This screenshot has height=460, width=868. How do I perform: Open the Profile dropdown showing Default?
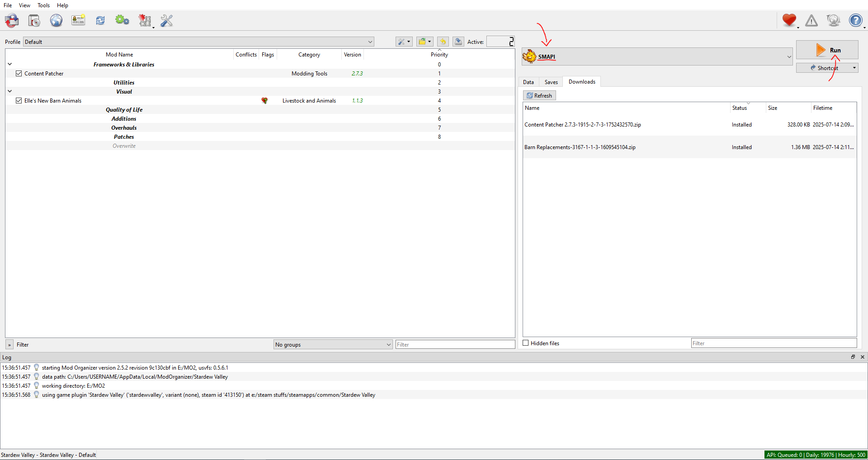(198, 42)
